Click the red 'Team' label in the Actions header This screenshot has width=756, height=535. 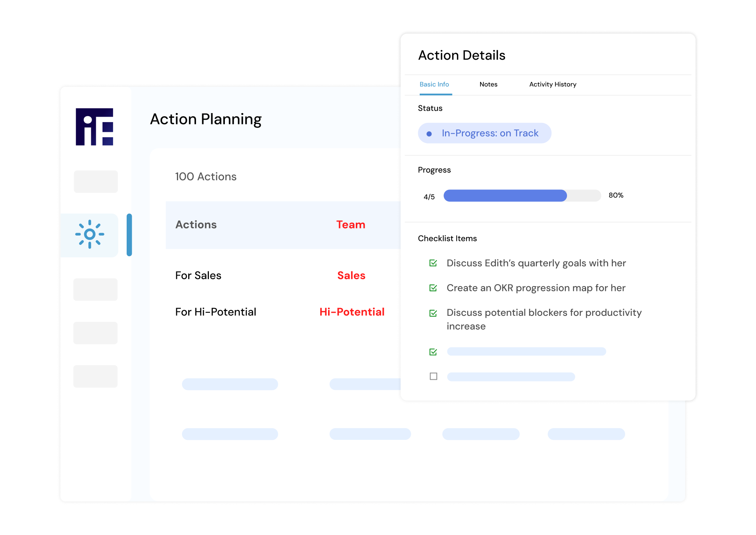(x=350, y=225)
